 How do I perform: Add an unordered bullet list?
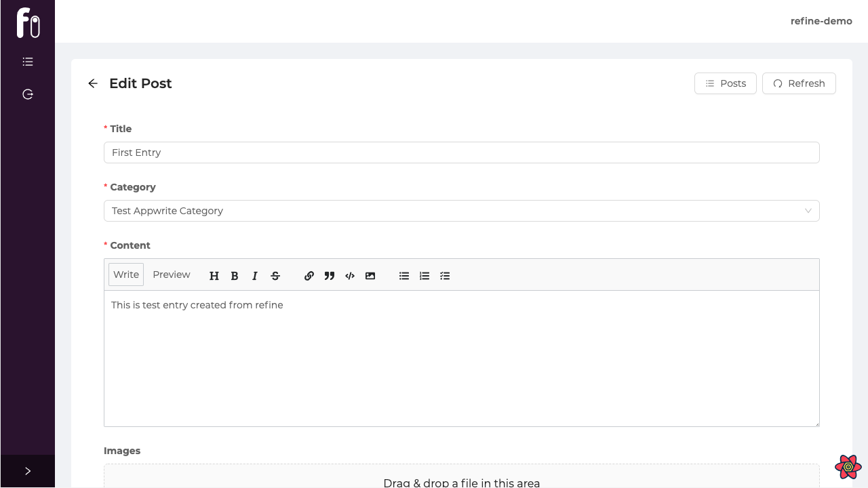tap(404, 276)
